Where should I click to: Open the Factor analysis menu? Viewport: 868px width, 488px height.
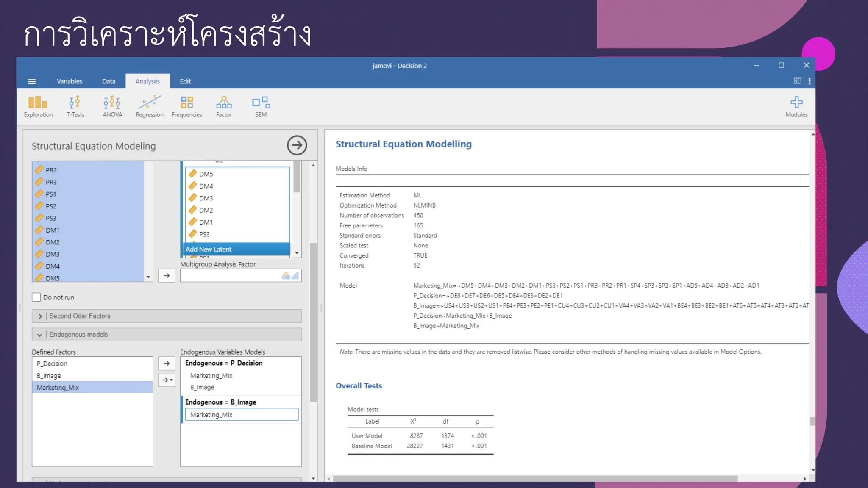click(x=224, y=106)
